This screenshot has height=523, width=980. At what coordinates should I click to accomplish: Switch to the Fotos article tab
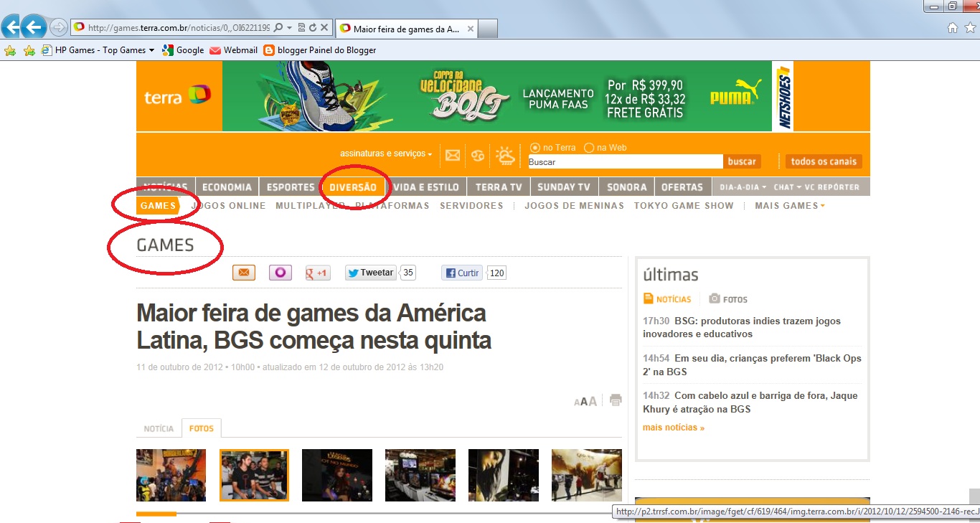click(202, 428)
